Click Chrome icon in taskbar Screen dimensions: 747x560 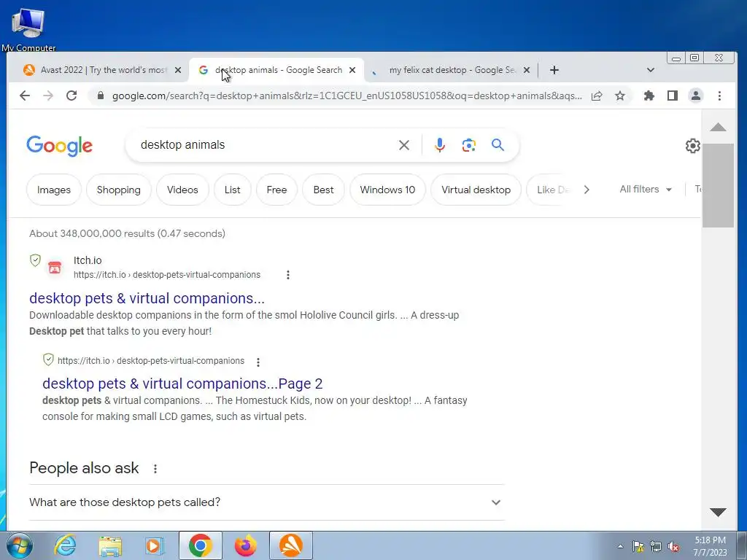click(x=201, y=545)
